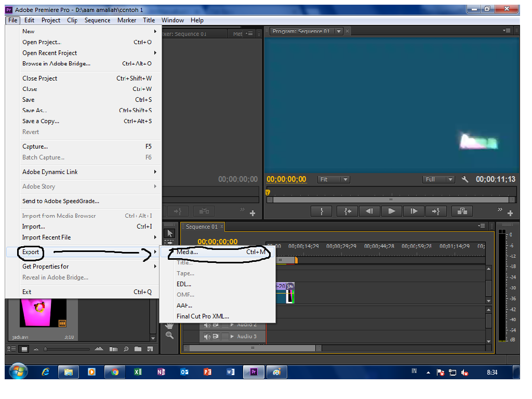Open the Marker menu
This screenshot has height=399, width=532.
click(x=127, y=20)
